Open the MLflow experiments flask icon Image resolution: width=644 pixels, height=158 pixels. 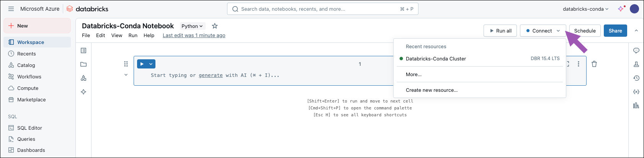point(636,64)
